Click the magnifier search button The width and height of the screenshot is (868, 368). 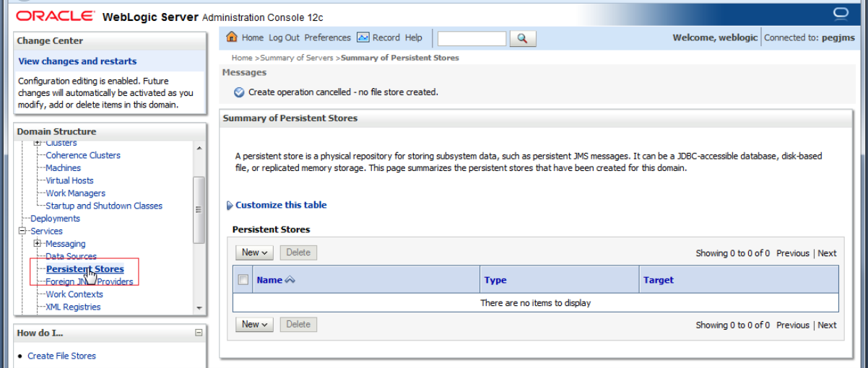(523, 38)
